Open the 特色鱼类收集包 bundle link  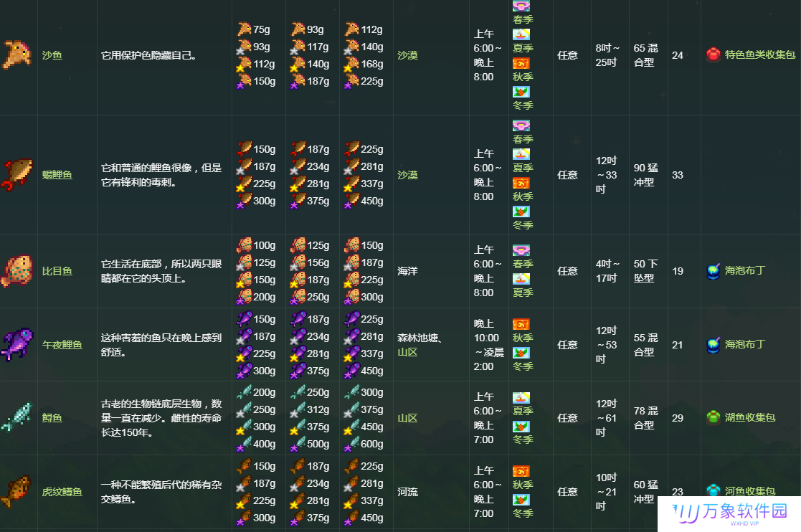click(x=760, y=54)
